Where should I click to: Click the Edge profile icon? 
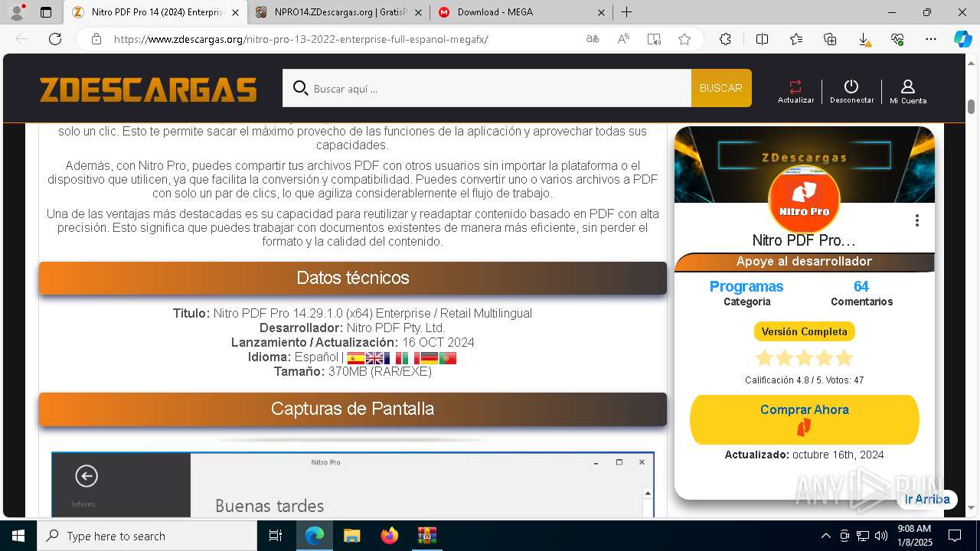pos(16,12)
